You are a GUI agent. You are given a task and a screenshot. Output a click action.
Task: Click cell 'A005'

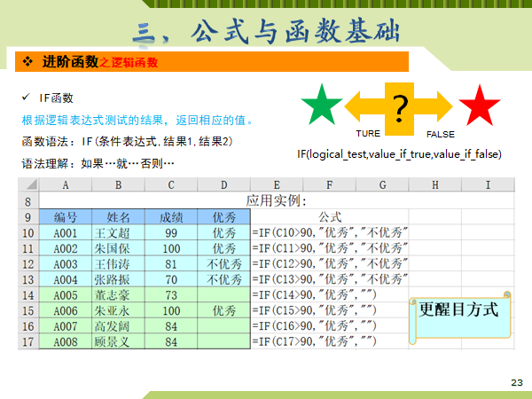(66, 295)
